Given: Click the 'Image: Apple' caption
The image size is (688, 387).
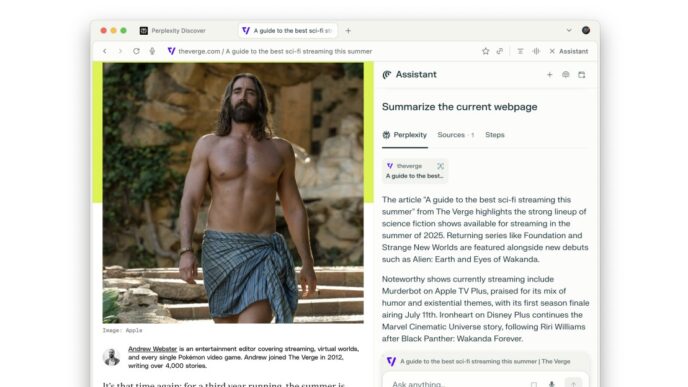Looking at the screenshot, I should [x=122, y=330].
